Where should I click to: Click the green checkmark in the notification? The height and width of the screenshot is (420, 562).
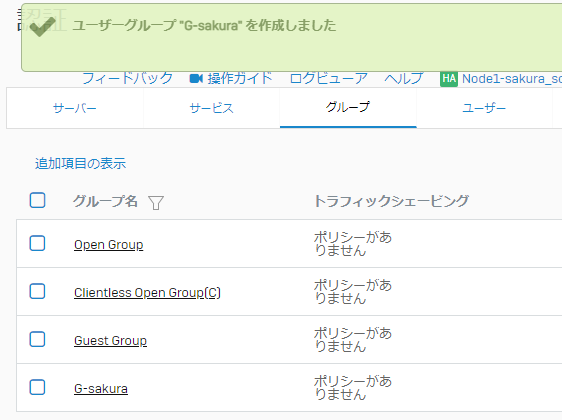point(43,27)
